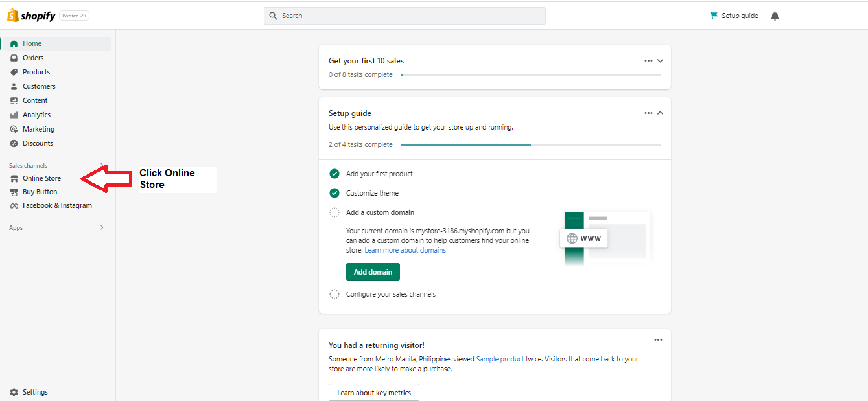Click Add your first product task text

(x=379, y=174)
